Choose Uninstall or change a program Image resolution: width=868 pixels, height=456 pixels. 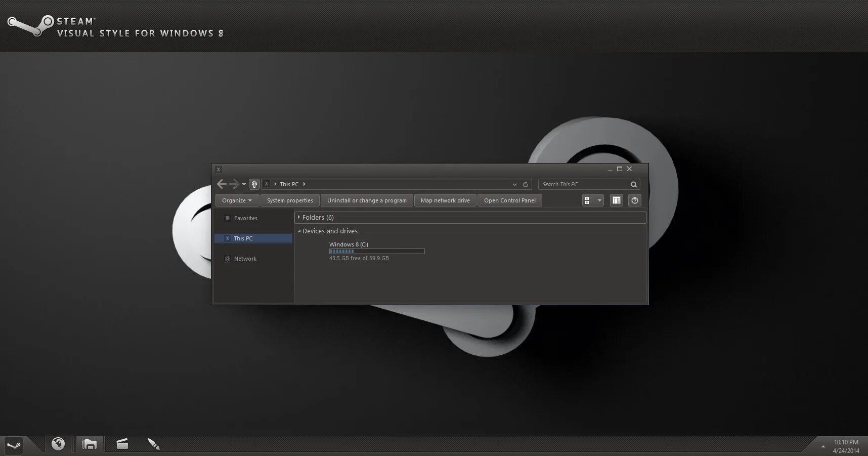[367, 200]
